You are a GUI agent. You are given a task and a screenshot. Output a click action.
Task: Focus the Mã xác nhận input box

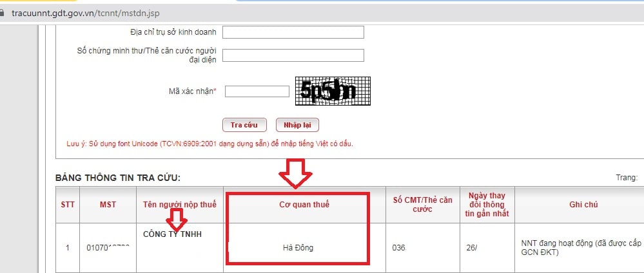(x=257, y=91)
